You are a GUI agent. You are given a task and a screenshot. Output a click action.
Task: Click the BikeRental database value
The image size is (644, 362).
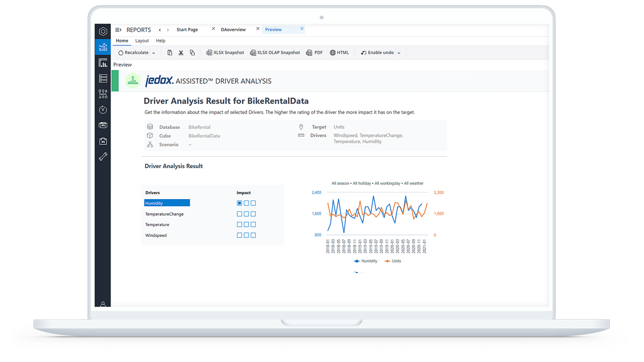tap(200, 127)
